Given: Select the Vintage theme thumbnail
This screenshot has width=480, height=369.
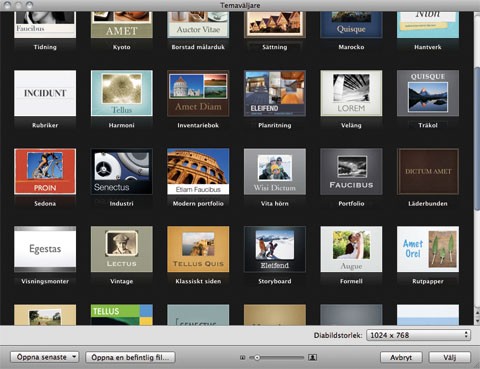Looking at the screenshot, I should point(122,249).
